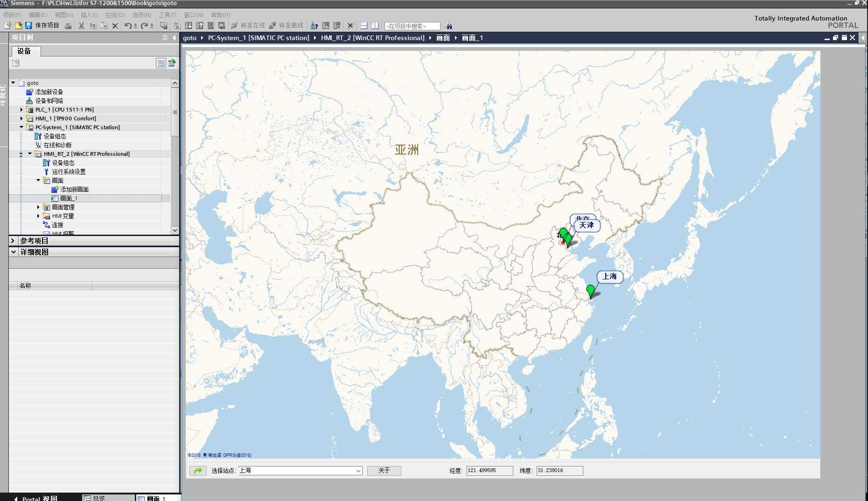The height and width of the screenshot is (501, 868).
Task: Collapse the HMI_RT_2 tree node
Action: [x=30, y=154]
